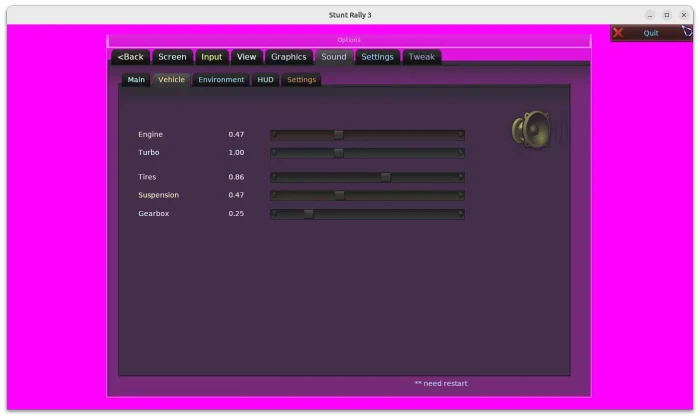Click the Tires label
This screenshot has height=418, width=700.
pyautogui.click(x=147, y=177)
